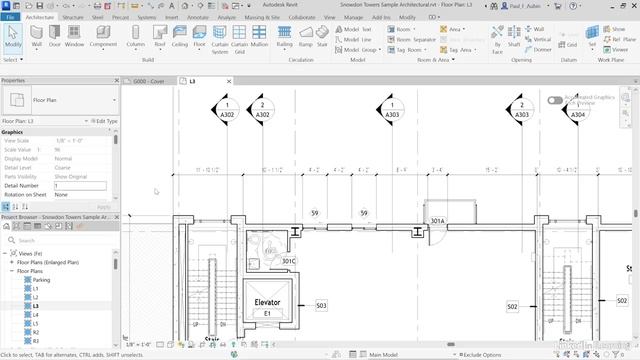This screenshot has width=640, height=360.
Task: Switch to the Collaborate ribbon tab
Action: click(x=302, y=17)
